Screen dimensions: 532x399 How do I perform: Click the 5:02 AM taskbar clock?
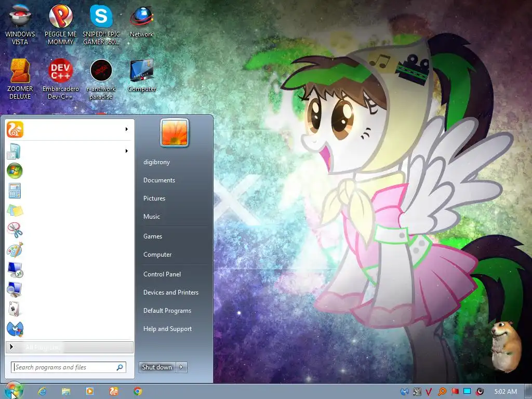[x=506, y=392]
